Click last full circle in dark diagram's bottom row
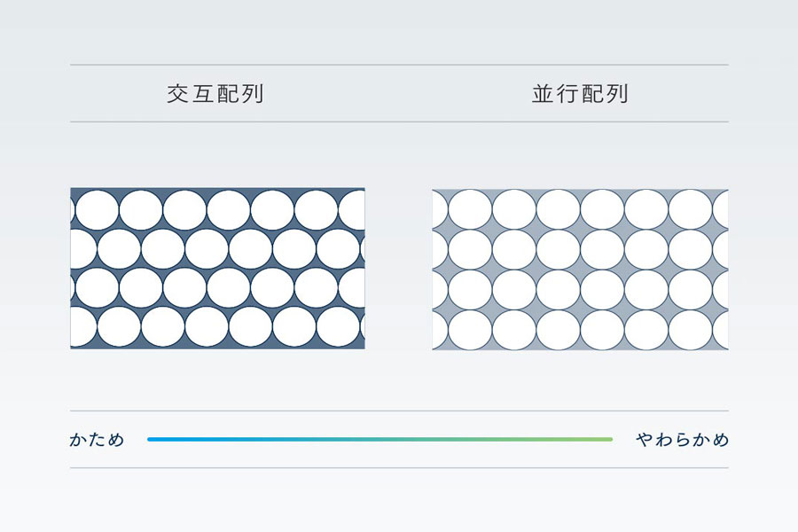 click(338, 326)
